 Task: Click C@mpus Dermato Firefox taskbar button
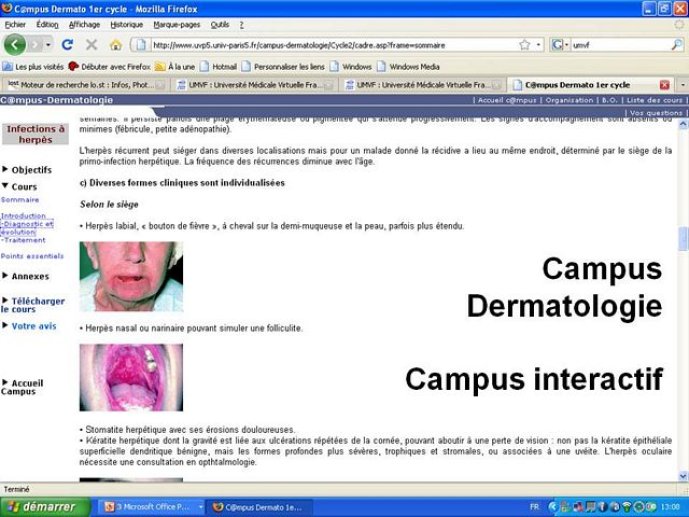point(260,507)
